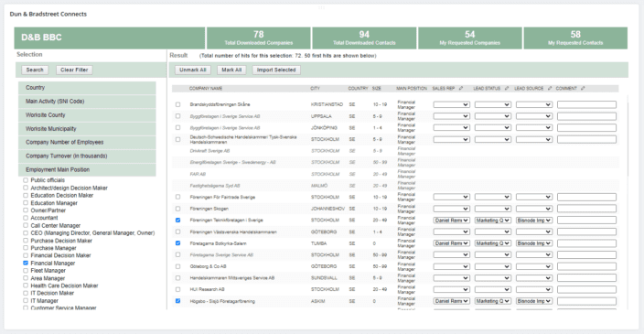This screenshot has height=334, width=644.
Task: Mark the Brandskyddsföreningen Skåne row checkbox
Action: pos(177,104)
